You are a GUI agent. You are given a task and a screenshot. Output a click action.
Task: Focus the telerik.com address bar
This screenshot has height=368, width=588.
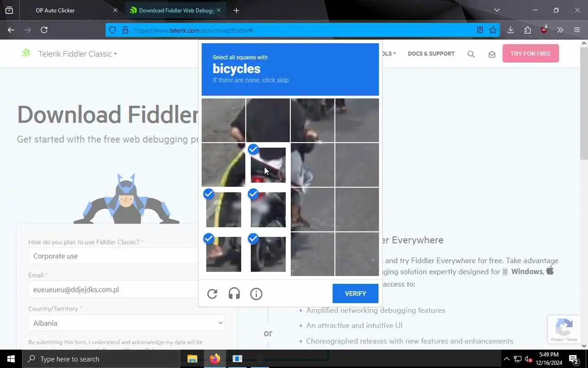[303, 30]
